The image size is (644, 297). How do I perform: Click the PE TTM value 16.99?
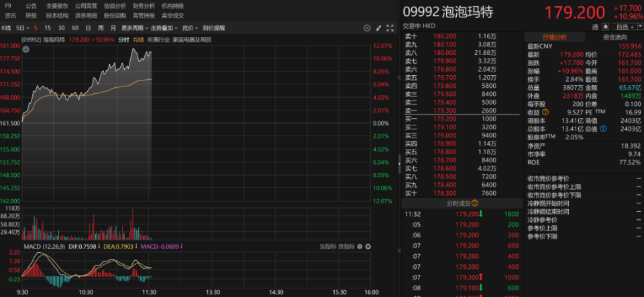click(x=634, y=112)
